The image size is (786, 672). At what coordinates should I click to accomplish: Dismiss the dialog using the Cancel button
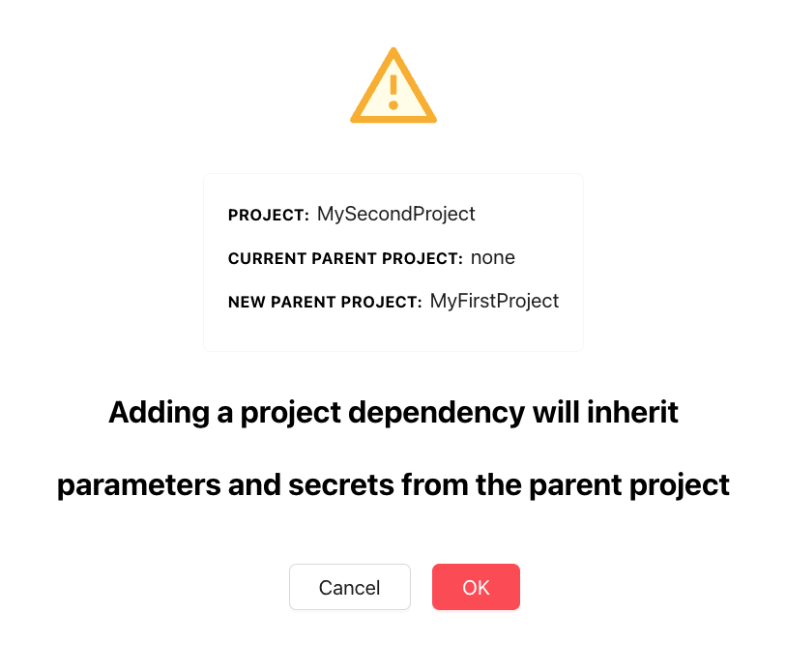(x=350, y=587)
